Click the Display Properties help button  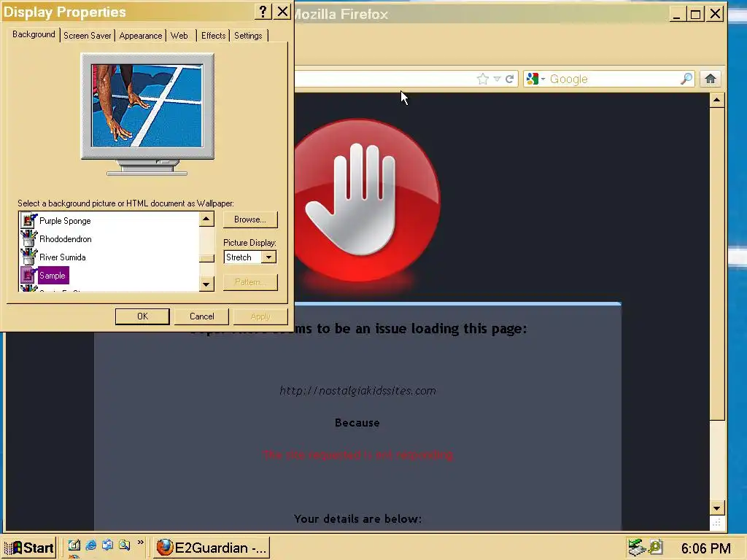263,12
